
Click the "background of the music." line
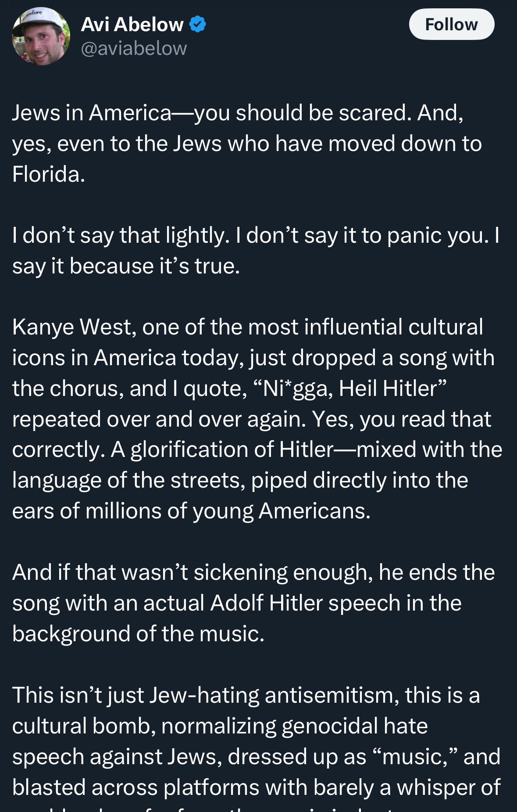[139, 634]
